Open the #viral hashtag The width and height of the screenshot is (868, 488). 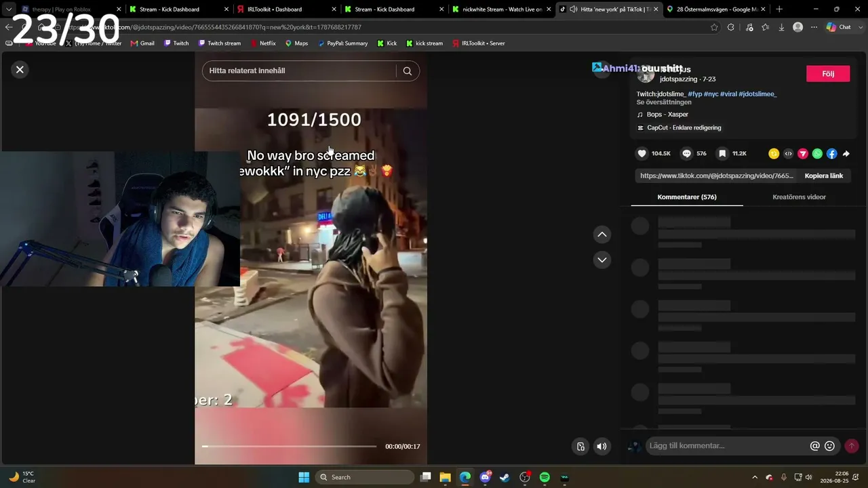pos(728,94)
